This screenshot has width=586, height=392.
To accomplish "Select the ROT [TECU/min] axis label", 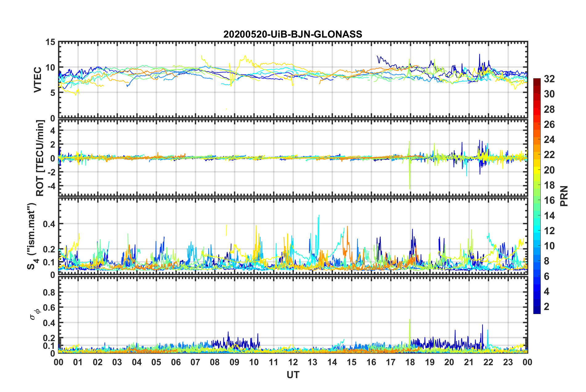I will pyautogui.click(x=40, y=158).
